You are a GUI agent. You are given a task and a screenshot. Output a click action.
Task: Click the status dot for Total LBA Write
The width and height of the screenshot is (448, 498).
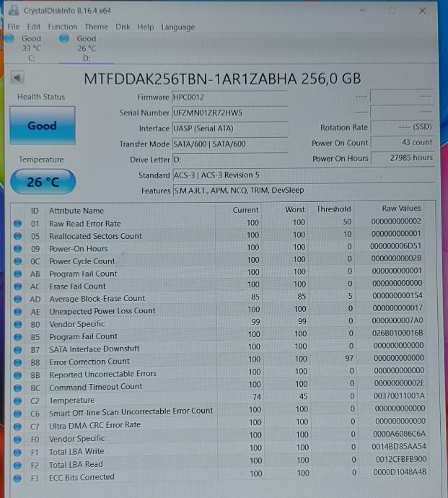(18, 453)
